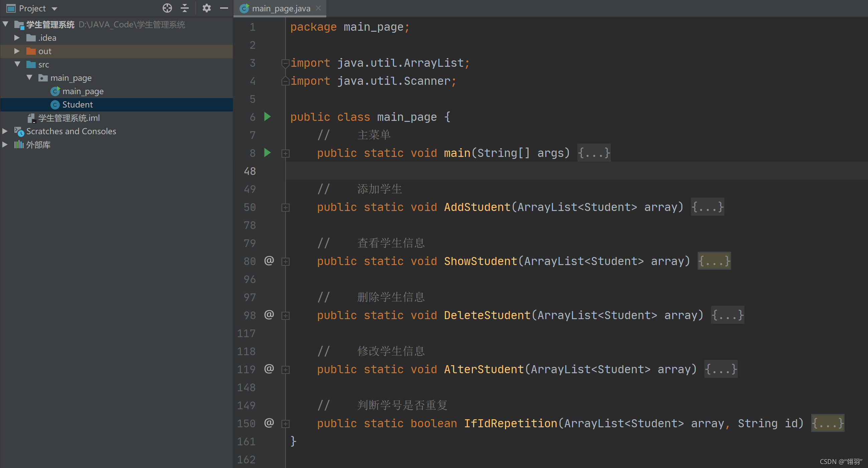
Task: Expand Scratches and Consoles node
Action: coord(5,131)
